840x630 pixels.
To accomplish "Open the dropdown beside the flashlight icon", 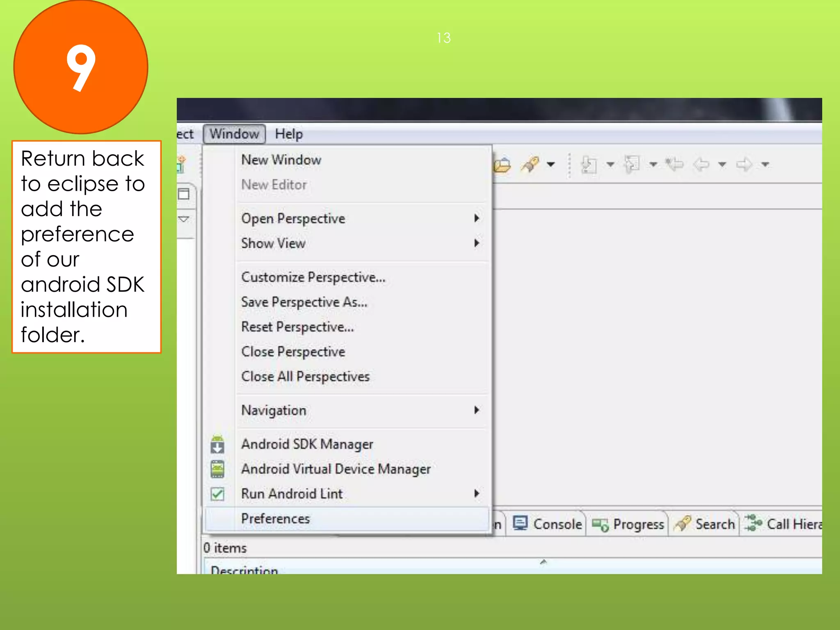I will click(x=551, y=165).
